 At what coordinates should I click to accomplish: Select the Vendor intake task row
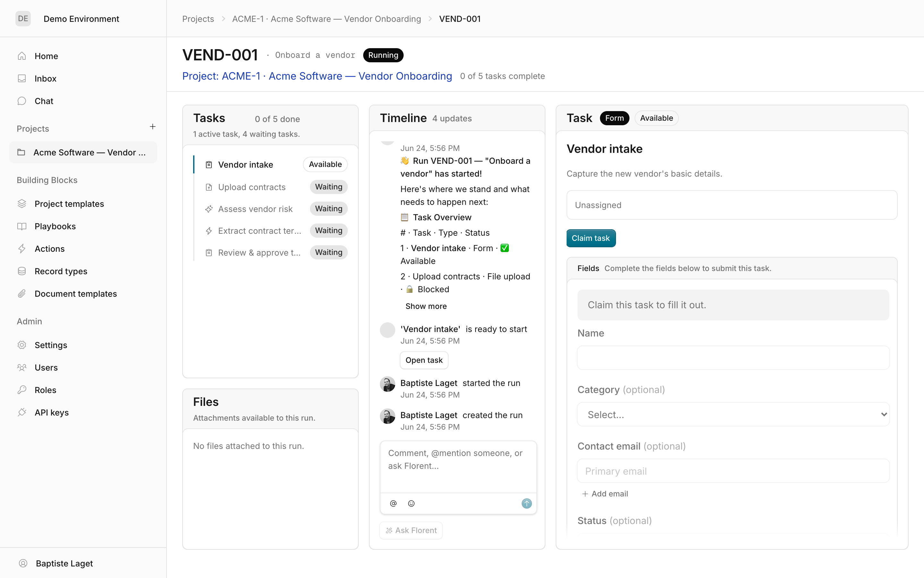click(271, 165)
